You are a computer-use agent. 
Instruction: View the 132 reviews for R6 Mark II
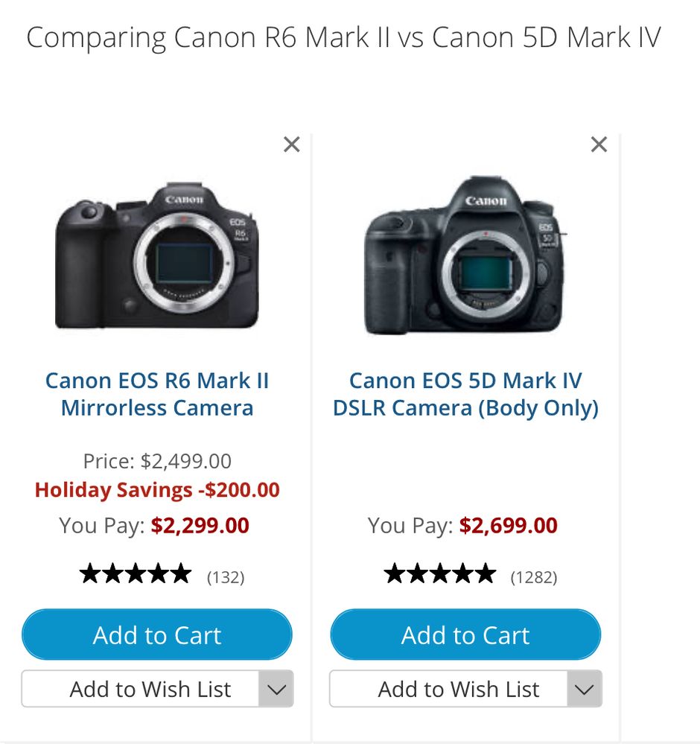pos(226,576)
